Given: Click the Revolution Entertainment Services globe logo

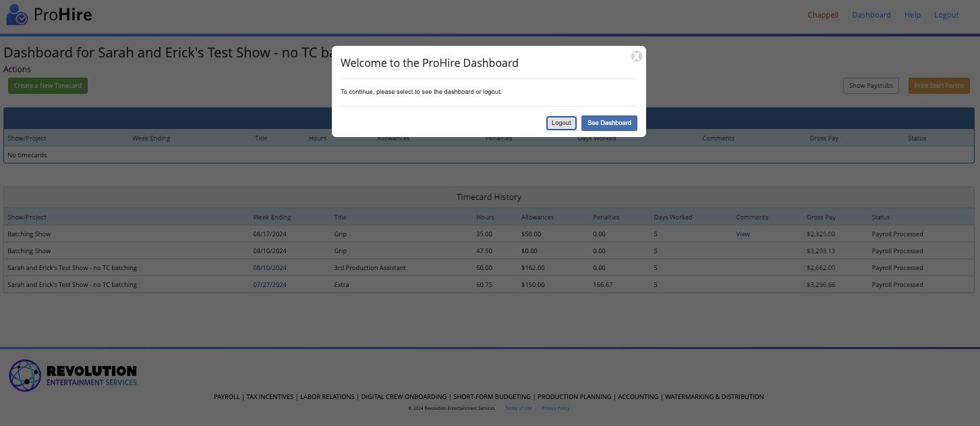Looking at the screenshot, I should click(25, 375).
